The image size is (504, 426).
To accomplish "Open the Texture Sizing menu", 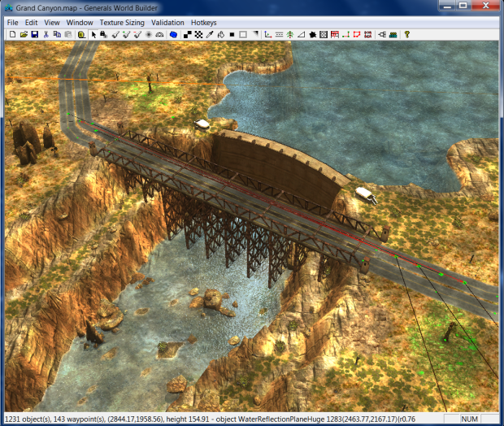I will [122, 23].
